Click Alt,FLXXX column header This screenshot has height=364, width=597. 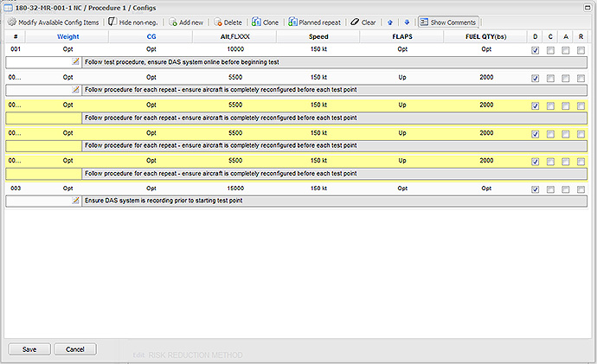point(235,37)
